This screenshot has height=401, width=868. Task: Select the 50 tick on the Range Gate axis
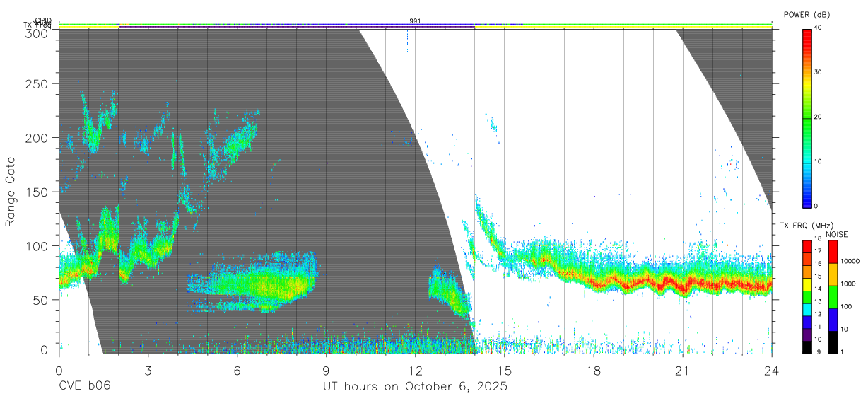click(40, 299)
